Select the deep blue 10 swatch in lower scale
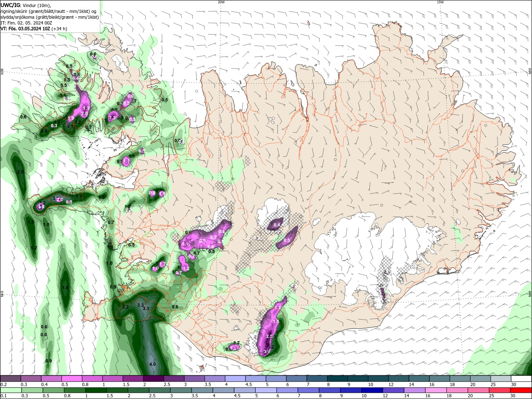The image size is (532, 399). coord(371,390)
